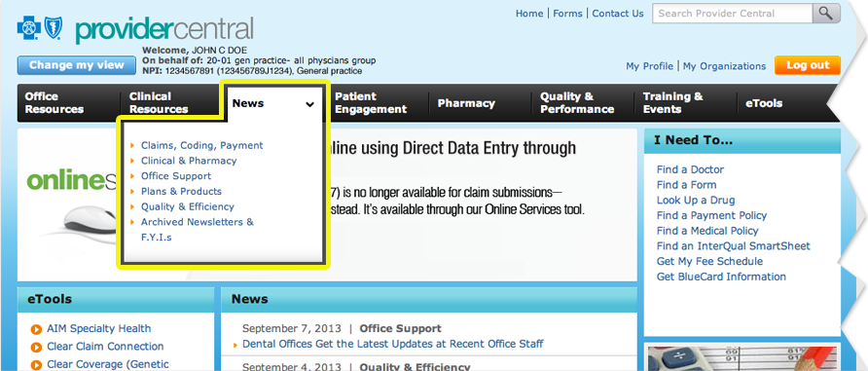Click the search magnifier icon
The width and height of the screenshot is (868, 371).
coord(825,14)
